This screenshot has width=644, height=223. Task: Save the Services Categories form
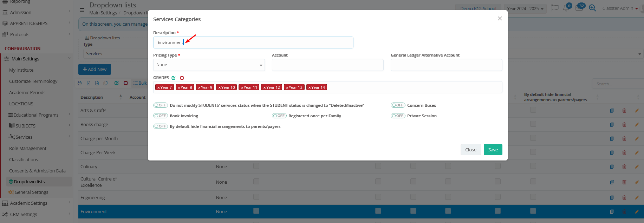pyautogui.click(x=493, y=150)
